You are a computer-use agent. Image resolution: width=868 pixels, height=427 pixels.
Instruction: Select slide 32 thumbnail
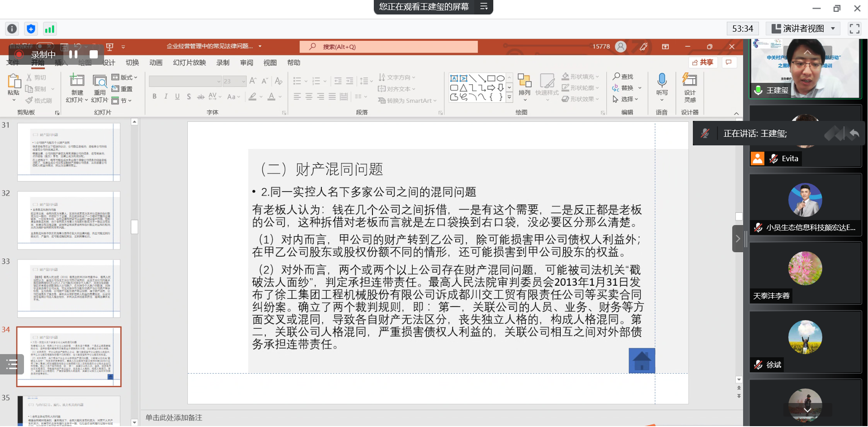[x=69, y=220]
